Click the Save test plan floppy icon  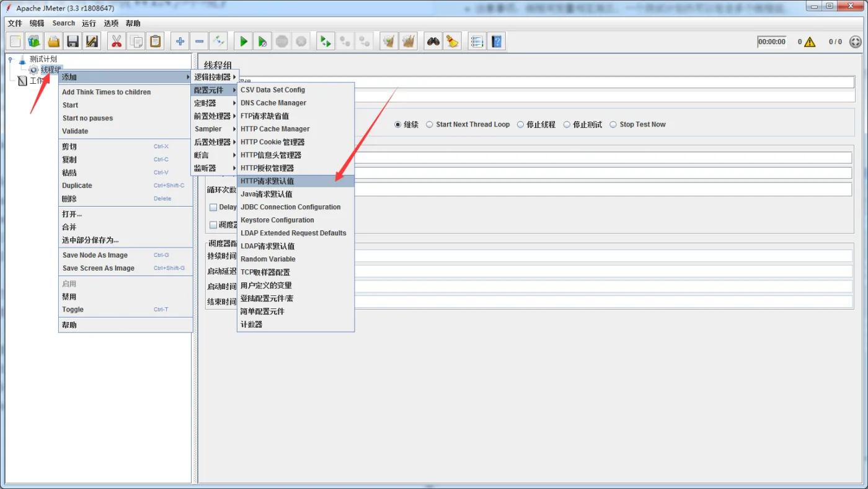coord(73,42)
